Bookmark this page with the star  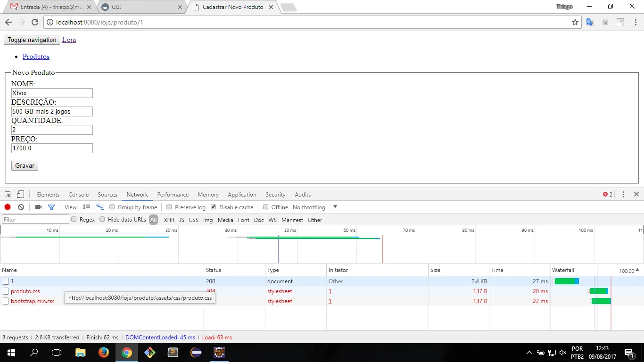575,22
